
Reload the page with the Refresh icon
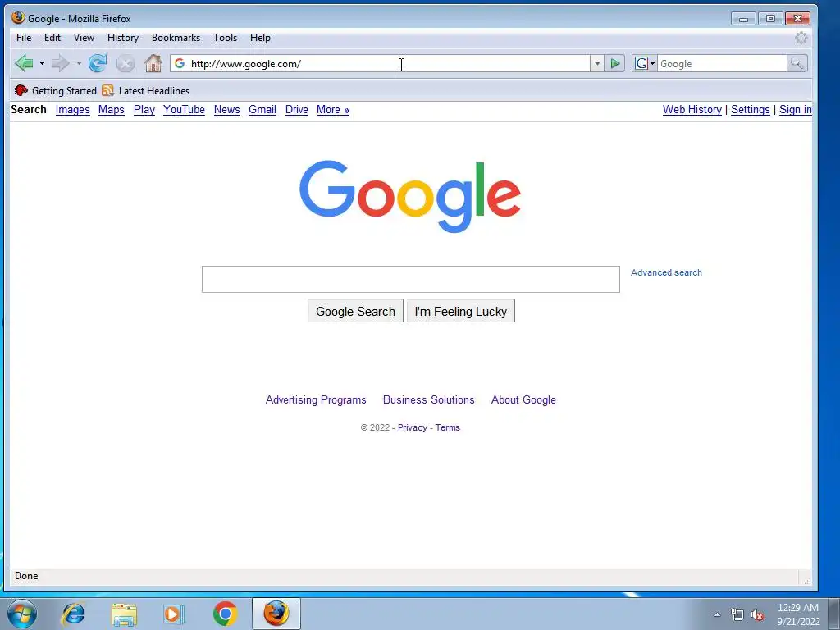point(98,64)
